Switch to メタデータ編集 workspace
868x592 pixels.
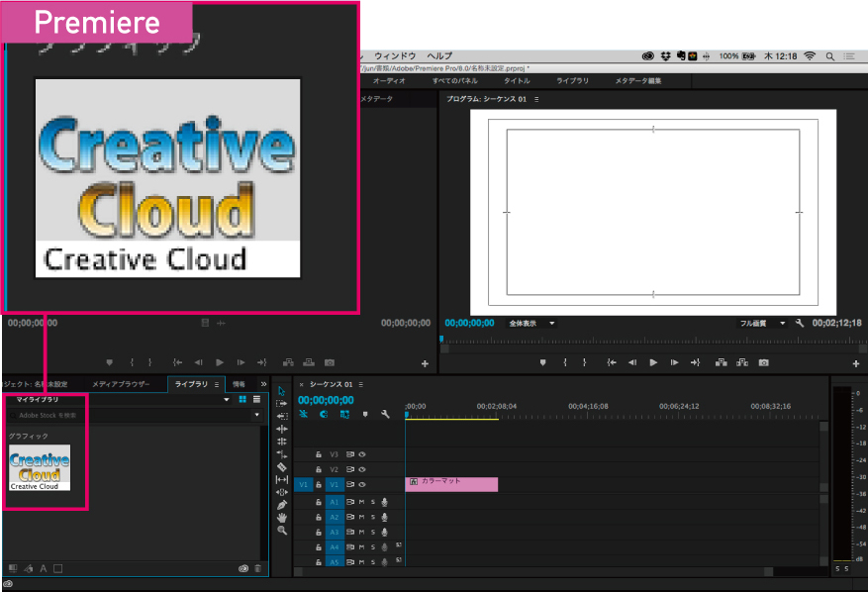[638, 81]
